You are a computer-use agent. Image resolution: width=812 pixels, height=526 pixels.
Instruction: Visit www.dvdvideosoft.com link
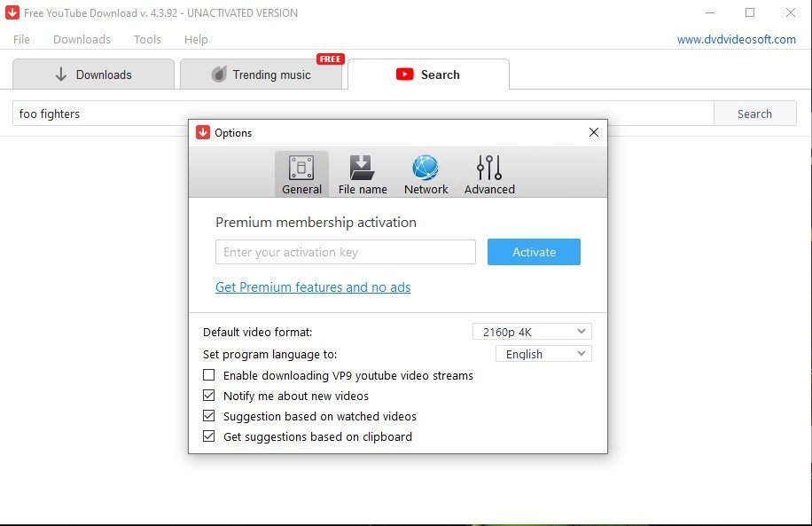(x=737, y=39)
